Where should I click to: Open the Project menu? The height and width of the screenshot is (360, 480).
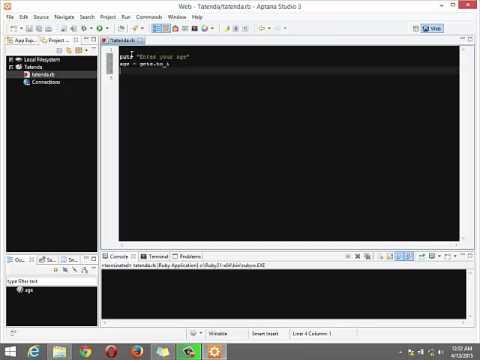108,17
